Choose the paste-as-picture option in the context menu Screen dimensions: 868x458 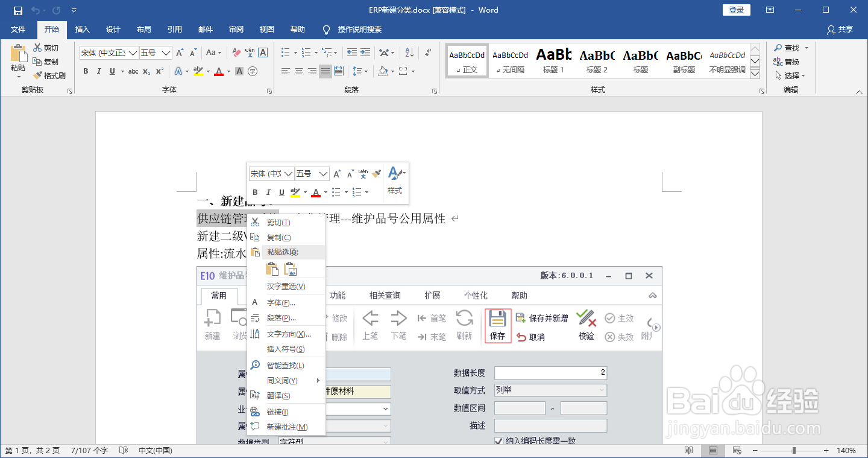(291, 269)
